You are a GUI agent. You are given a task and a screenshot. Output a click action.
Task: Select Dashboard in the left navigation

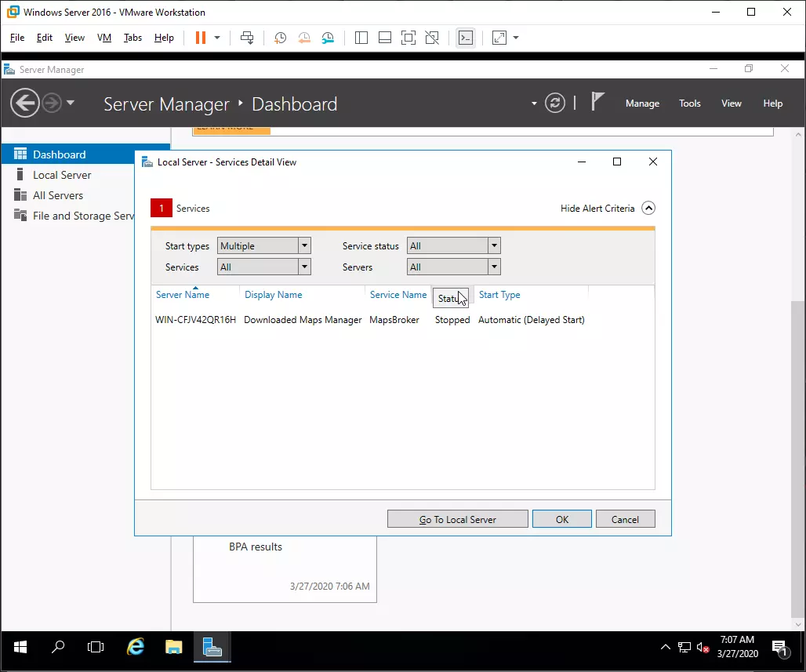pyautogui.click(x=68, y=154)
